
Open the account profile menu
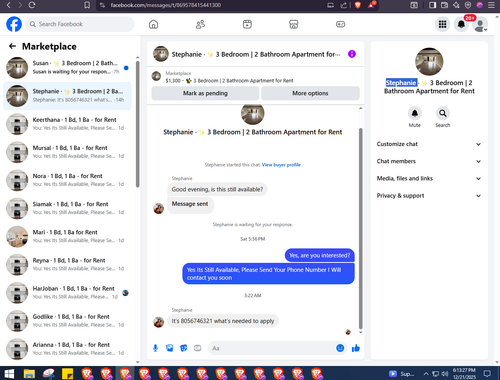[480, 25]
